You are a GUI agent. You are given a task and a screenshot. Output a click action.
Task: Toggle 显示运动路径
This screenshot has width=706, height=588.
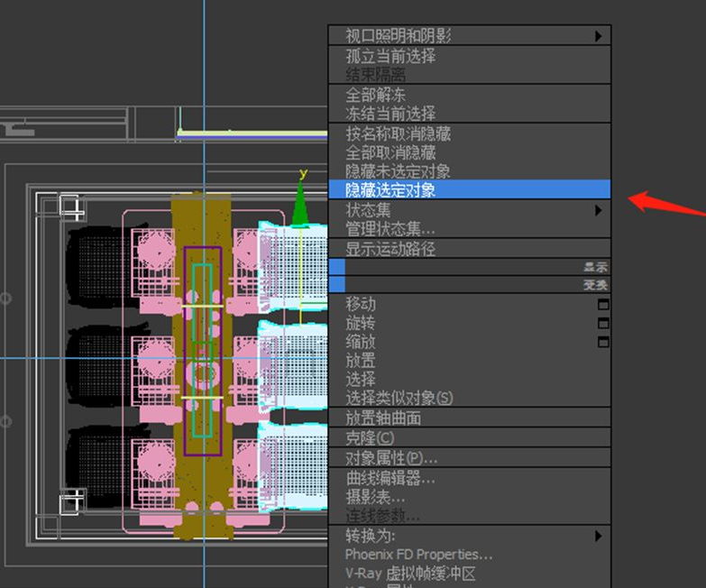[x=470, y=249]
